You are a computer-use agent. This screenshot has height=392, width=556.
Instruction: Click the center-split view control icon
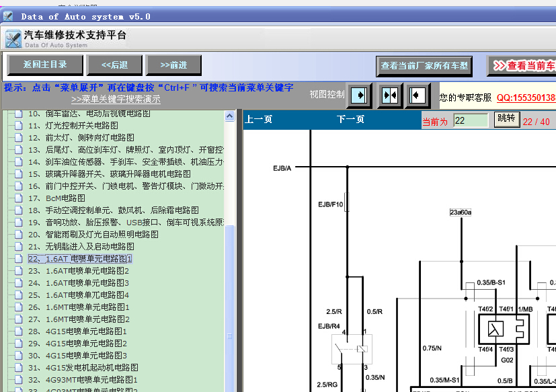coord(389,95)
